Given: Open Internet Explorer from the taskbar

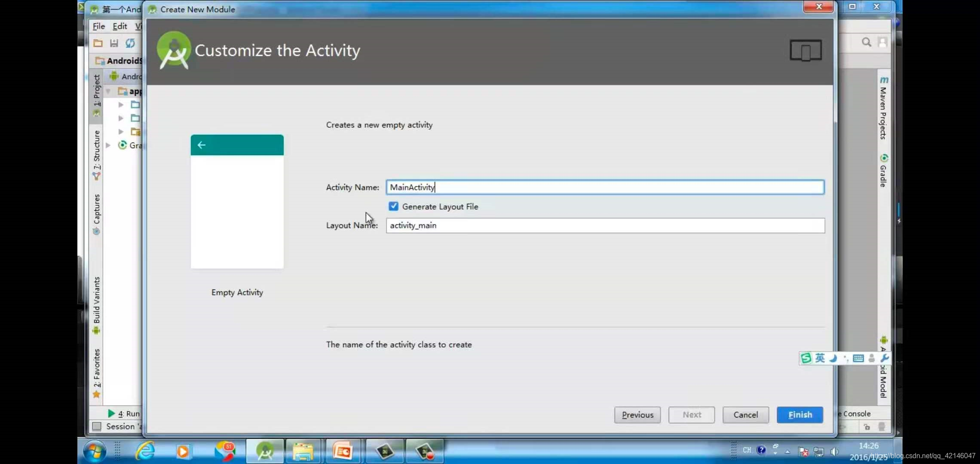Looking at the screenshot, I should point(145,451).
